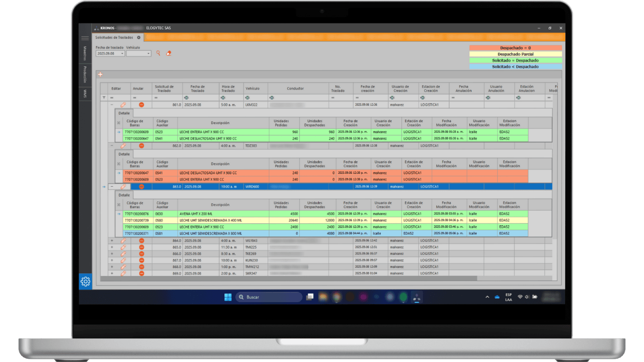The image size is (644, 362).
Task: Expand the row for request 865.0
Action: pos(112,247)
